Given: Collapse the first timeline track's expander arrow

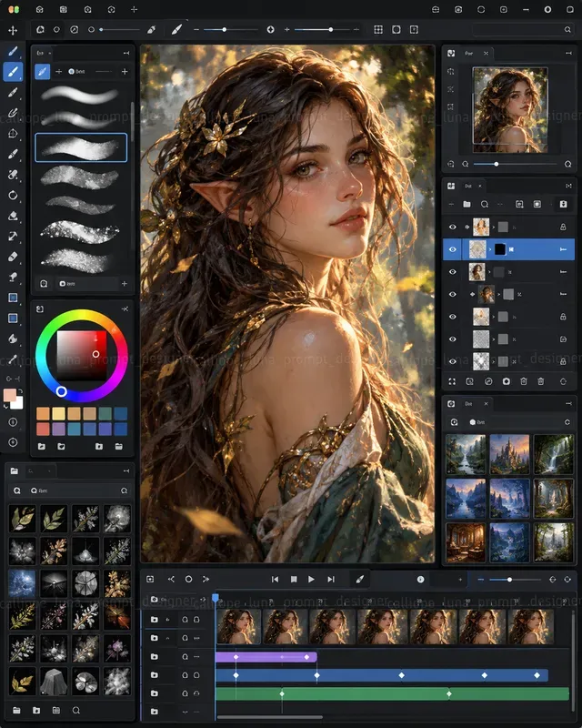Looking at the screenshot, I should [168, 620].
